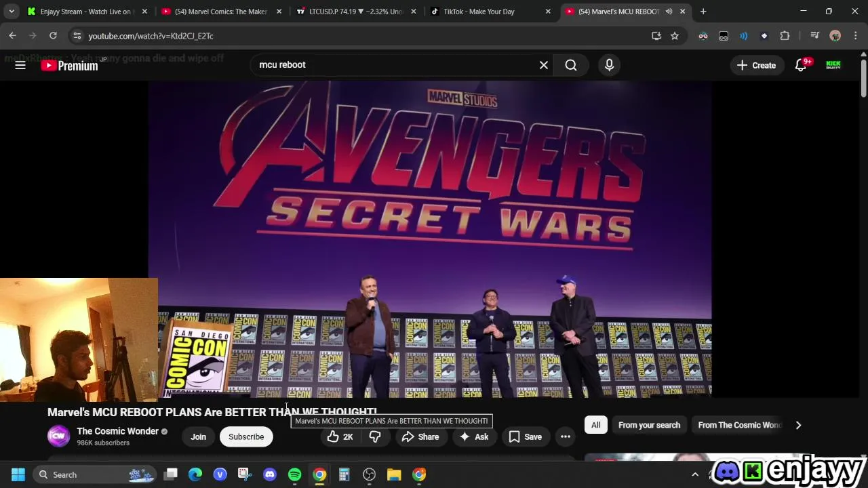Screen dimensions: 868x488
Task: Open the blue diamond tag extension
Action: coord(764,36)
